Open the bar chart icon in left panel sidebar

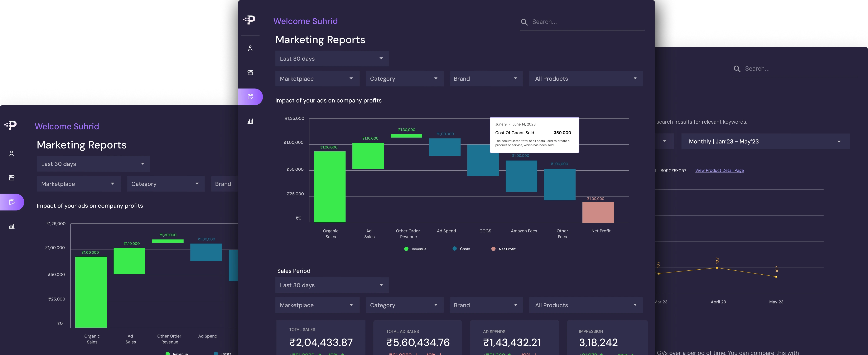11,226
